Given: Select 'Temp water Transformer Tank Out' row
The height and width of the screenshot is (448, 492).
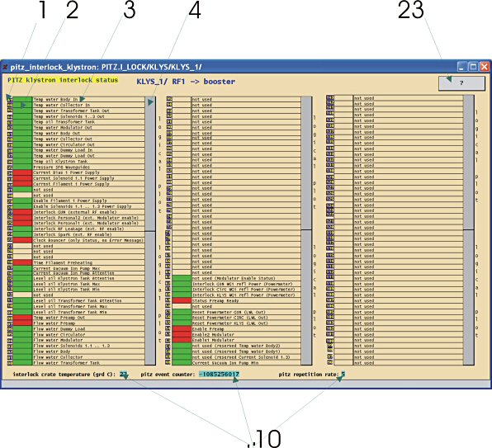Looking at the screenshot, I should [88, 111].
